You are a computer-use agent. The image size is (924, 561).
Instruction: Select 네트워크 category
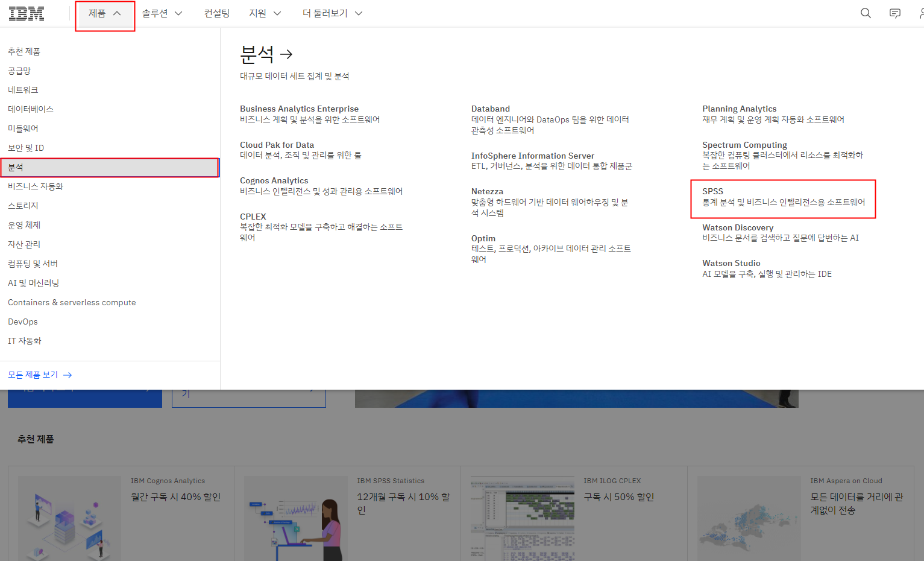[23, 90]
